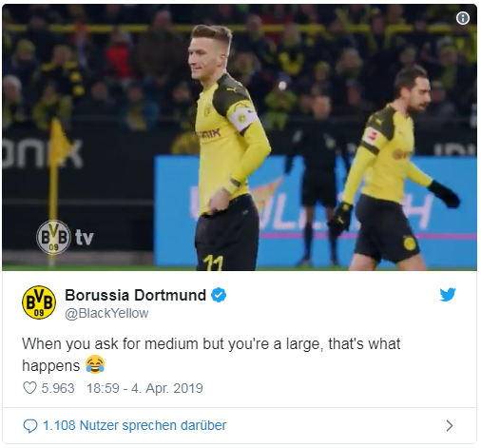The width and height of the screenshot is (481, 448).
Task: Play video by clicking the captain's armband
Action: [x=242, y=118]
